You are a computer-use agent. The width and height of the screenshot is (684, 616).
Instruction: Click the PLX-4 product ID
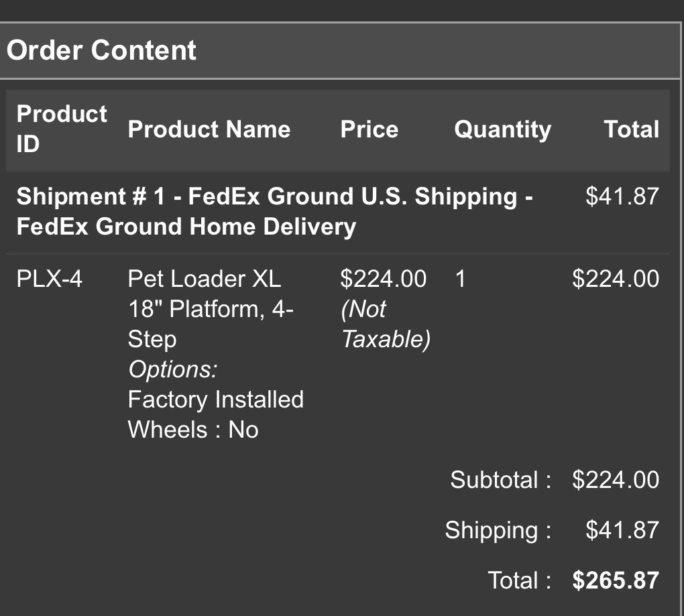tap(49, 279)
